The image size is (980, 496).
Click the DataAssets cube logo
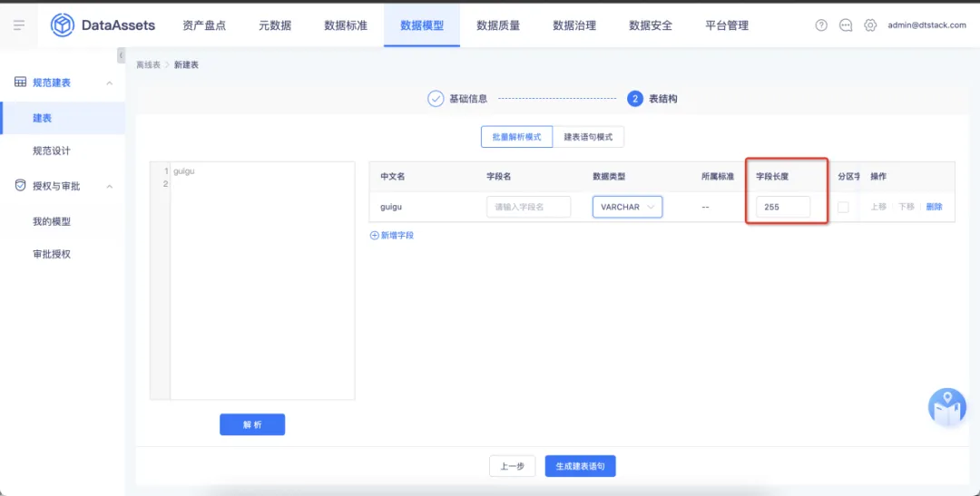click(62, 25)
